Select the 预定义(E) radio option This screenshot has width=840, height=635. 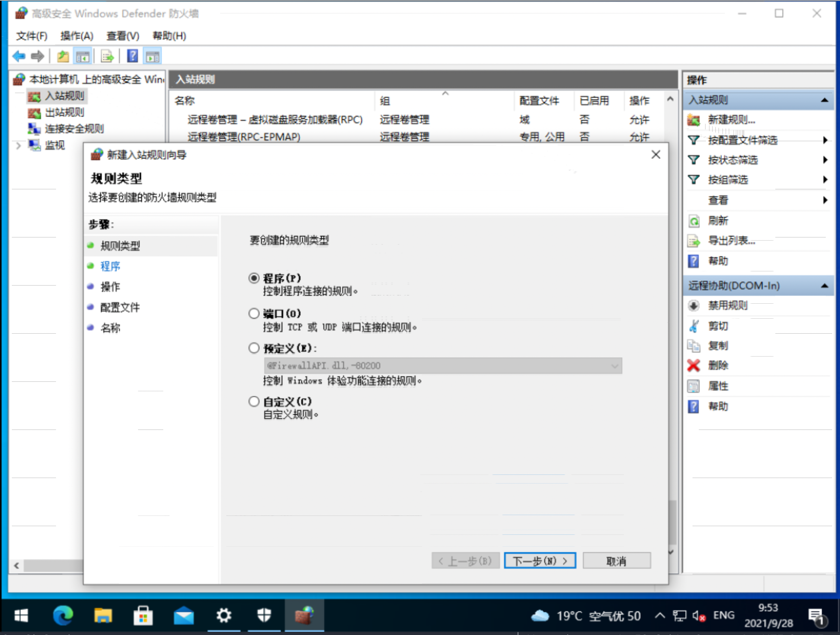click(254, 348)
